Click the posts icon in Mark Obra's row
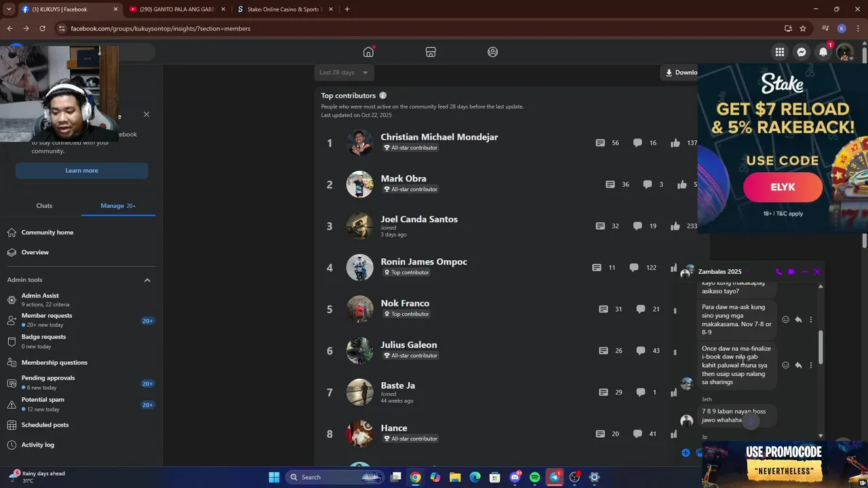 [x=610, y=184]
